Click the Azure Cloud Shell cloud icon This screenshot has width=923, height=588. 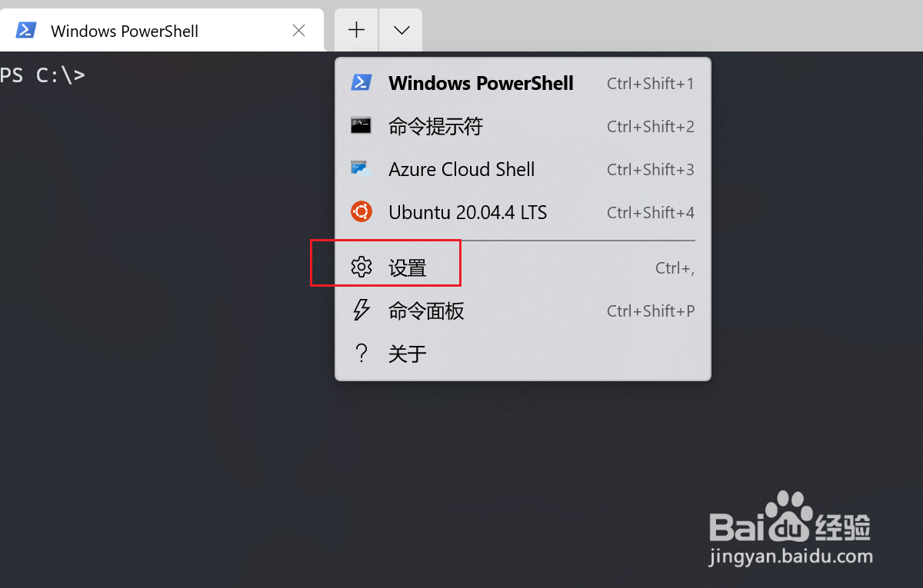click(x=362, y=169)
